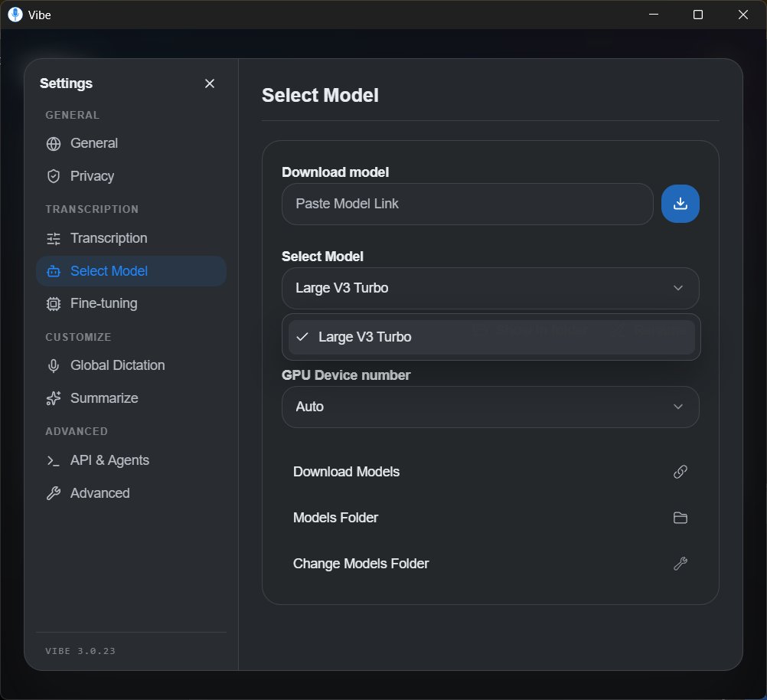
Task: Click the terminal icon beside API & Agents
Action: [54, 460]
